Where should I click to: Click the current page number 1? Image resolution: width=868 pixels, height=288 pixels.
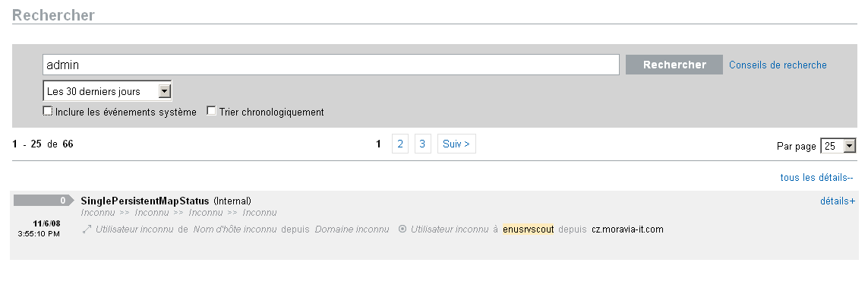(x=379, y=144)
